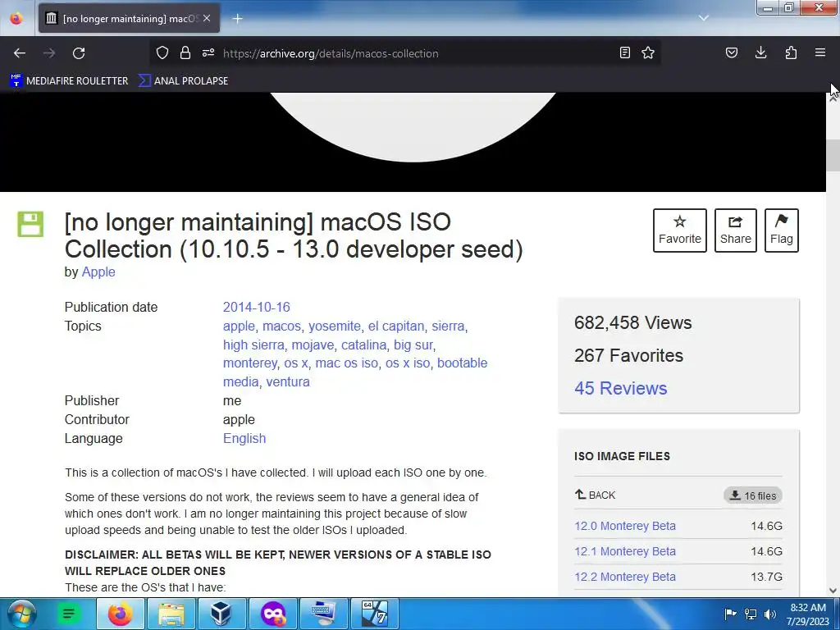Share this archive item
This screenshot has height=630, width=840.
736,231
